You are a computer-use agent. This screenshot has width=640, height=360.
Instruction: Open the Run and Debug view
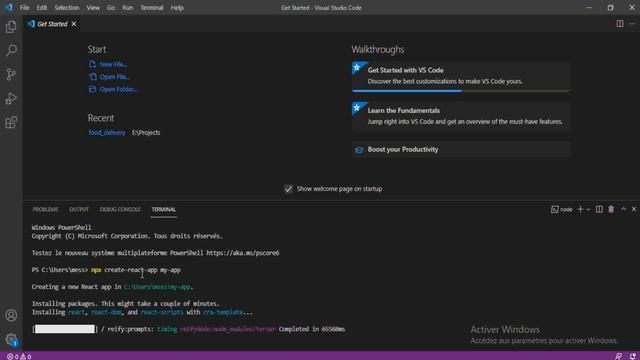[x=11, y=98]
